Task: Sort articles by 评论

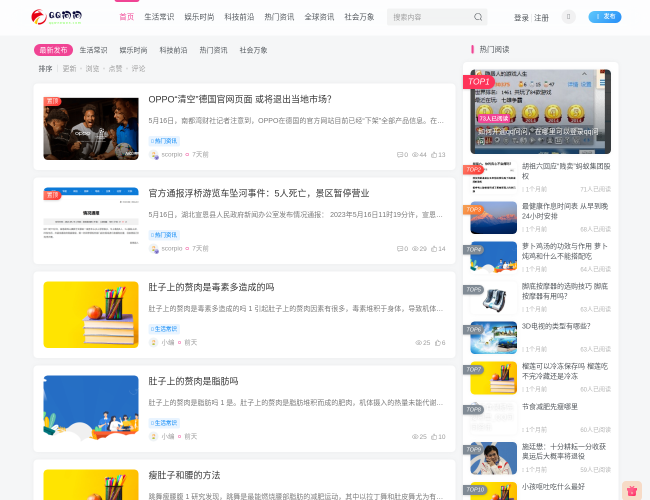Action: pyautogui.click(x=138, y=69)
